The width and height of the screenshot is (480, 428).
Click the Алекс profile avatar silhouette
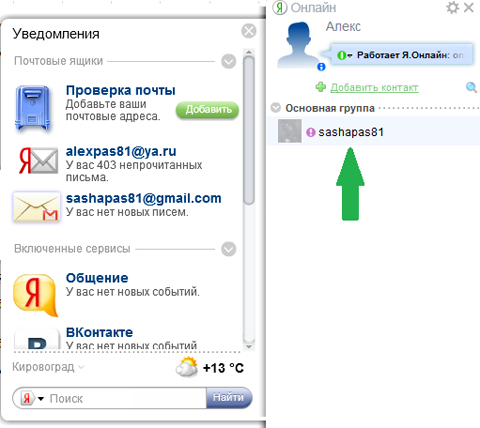click(x=298, y=45)
